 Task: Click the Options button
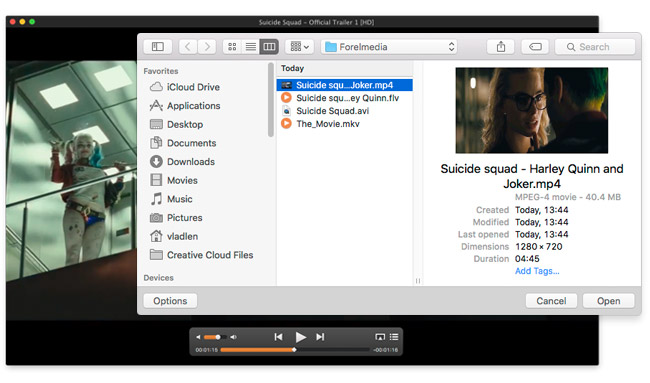point(170,301)
